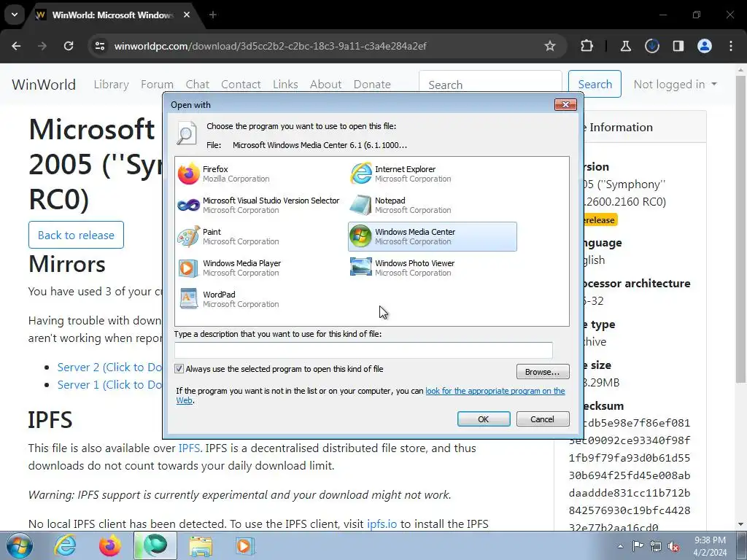Image resolution: width=747 pixels, height=560 pixels.
Task: Click Back to release button
Action: click(x=76, y=235)
